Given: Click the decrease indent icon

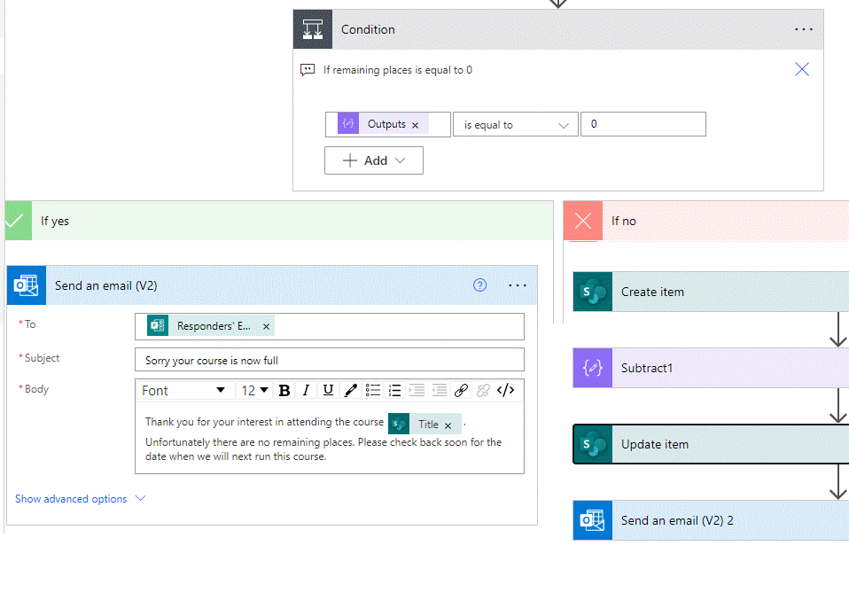Looking at the screenshot, I should pos(439,390).
